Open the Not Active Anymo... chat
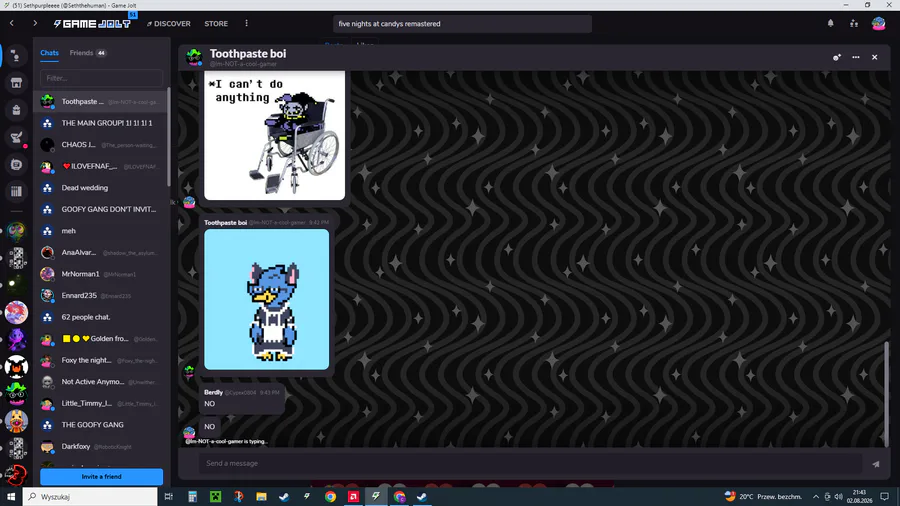Viewport: 900px width, 506px height. pos(100,382)
